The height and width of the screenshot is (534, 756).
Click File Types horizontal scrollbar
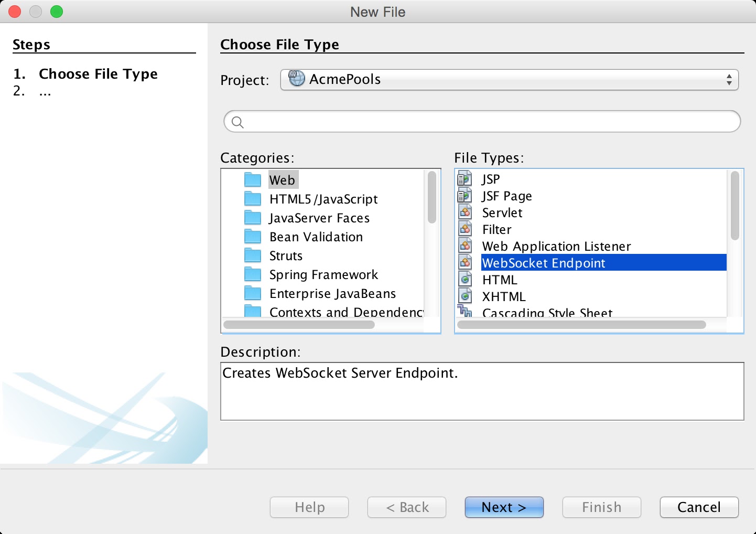pos(581,325)
